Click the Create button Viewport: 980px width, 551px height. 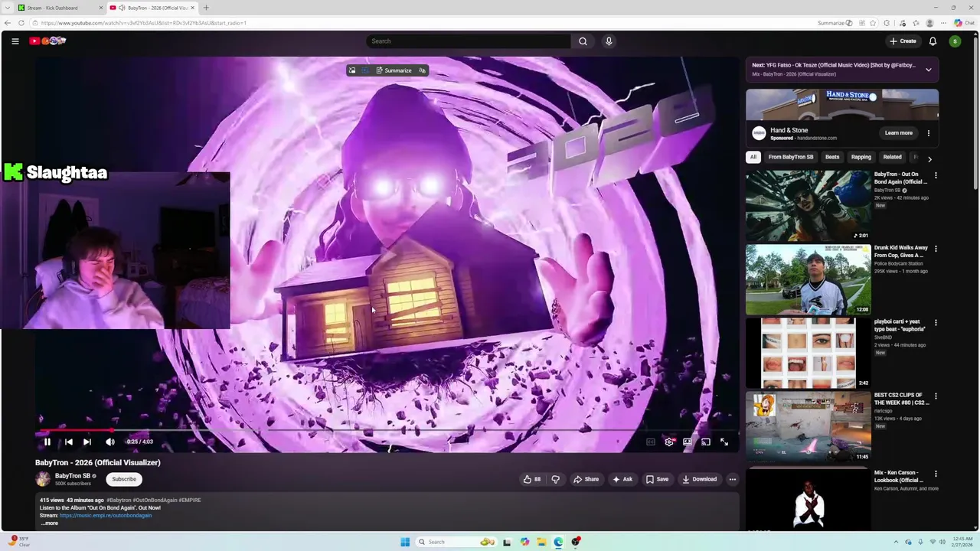pos(903,41)
